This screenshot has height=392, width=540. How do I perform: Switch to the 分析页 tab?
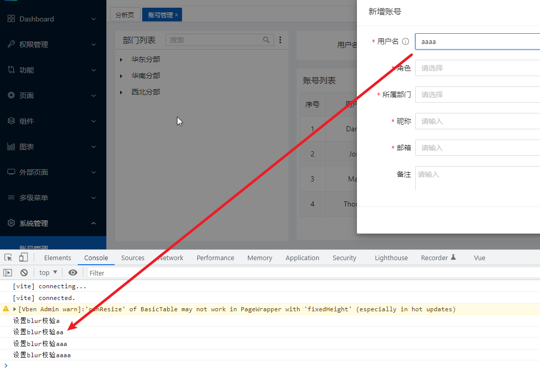[x=125, y=15]
